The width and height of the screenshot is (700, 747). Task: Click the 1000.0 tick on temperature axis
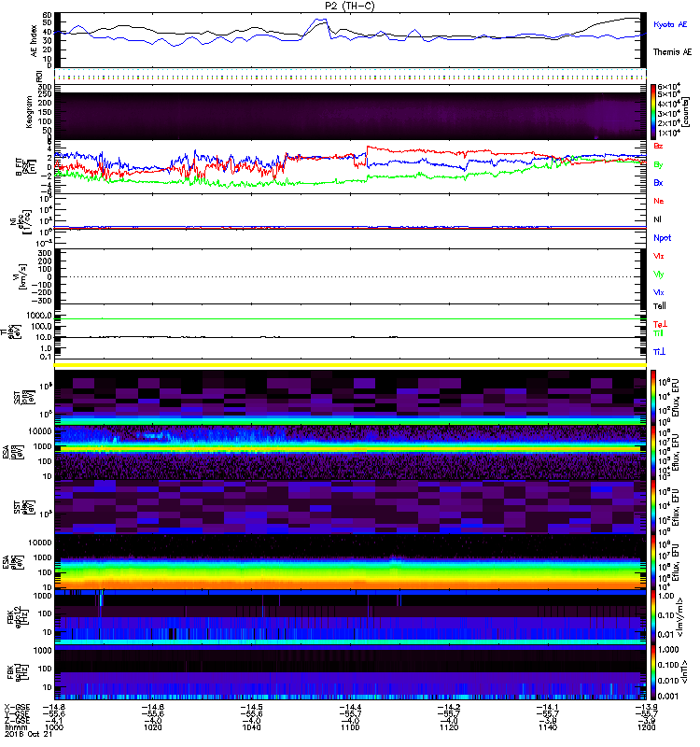pyautogui.click(x=39, y=316)
